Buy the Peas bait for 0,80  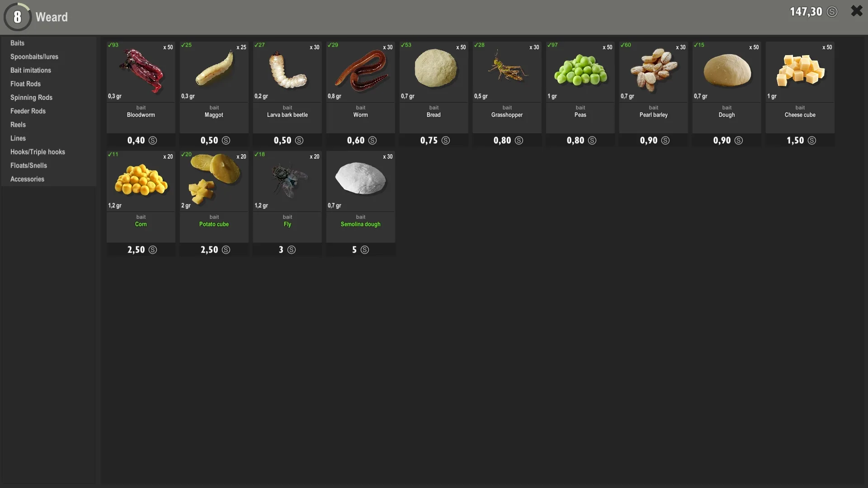(x=580, y=141)
